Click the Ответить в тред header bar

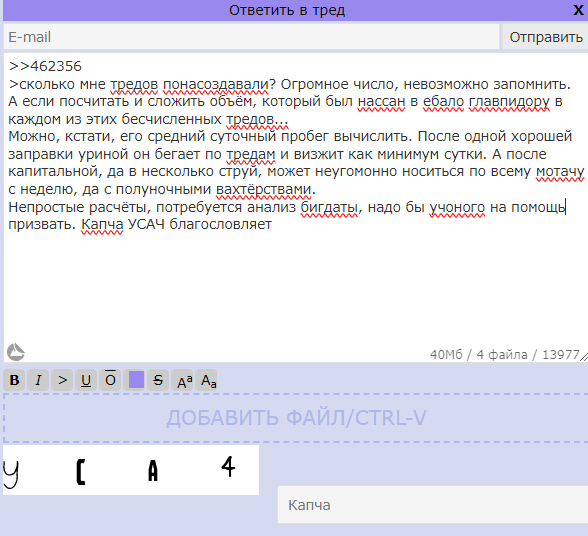coord(287,10)
